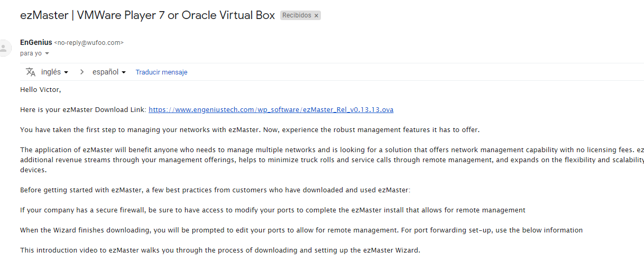644x261 pixels.
Task: Click the line about the Wizard finishing downloading
Action: tap(301, 230)
